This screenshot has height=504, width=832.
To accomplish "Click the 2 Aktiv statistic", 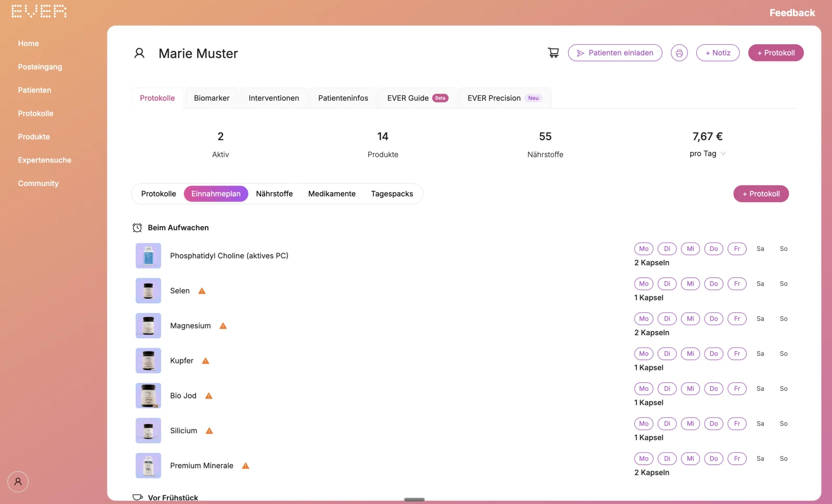I will (x=220, y=144).
